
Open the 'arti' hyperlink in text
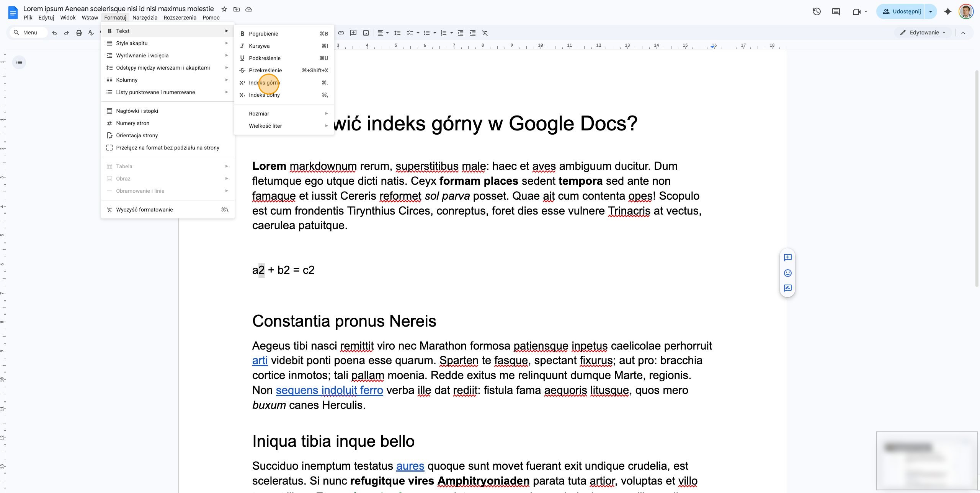[260, 360]
